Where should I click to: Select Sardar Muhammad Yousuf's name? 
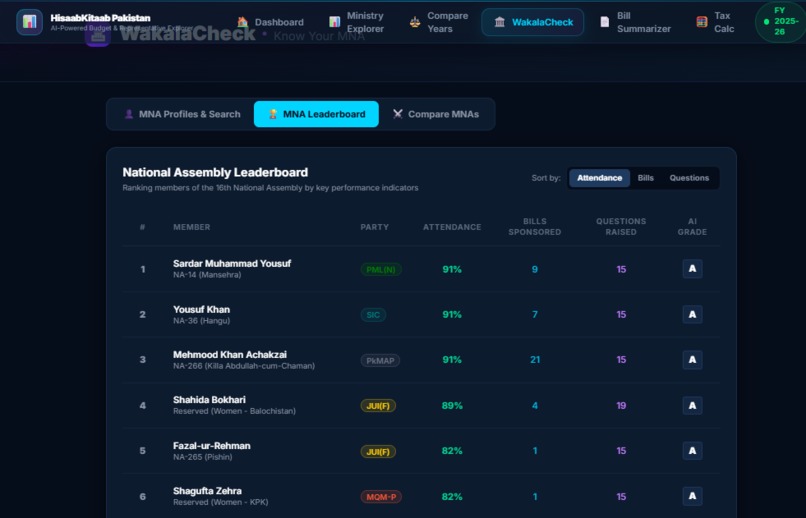pos(232,263)
